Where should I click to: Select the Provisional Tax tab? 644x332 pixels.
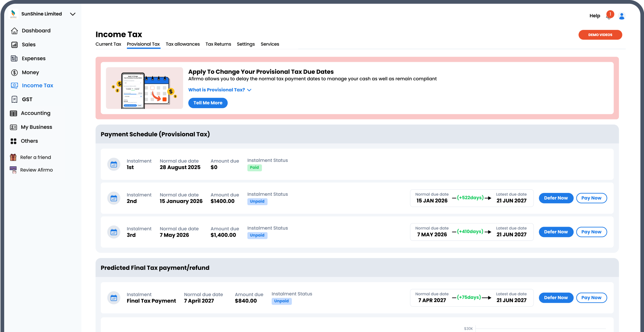pyautogui.click(x=143, y=44)
